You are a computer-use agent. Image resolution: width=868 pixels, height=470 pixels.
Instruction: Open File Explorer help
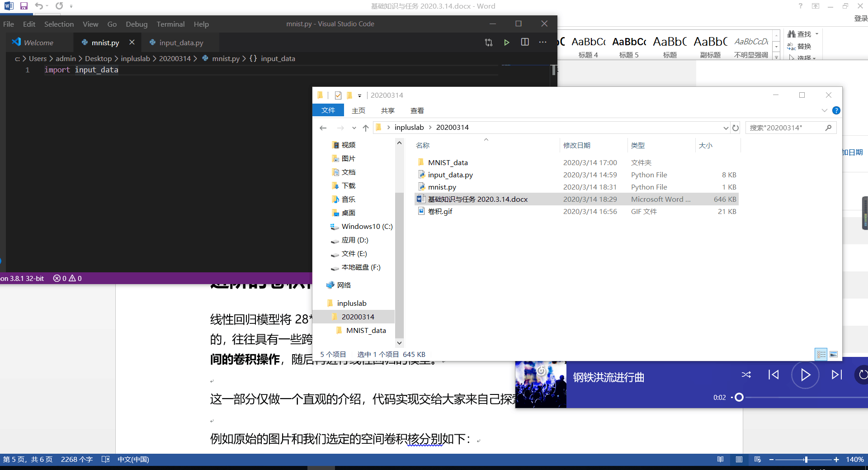pyautogui.click(x=836, y=110)
